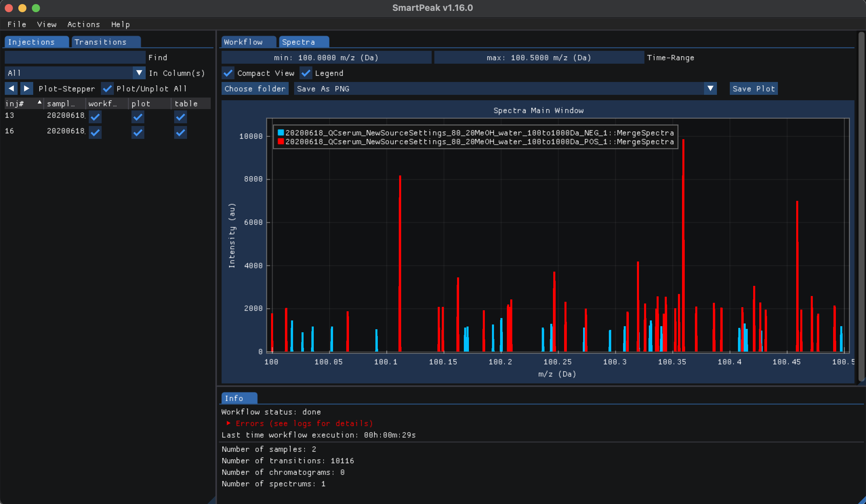The image size is (866, 504).
Task: Click the Find search input field
Action: (x=75, y=57)
